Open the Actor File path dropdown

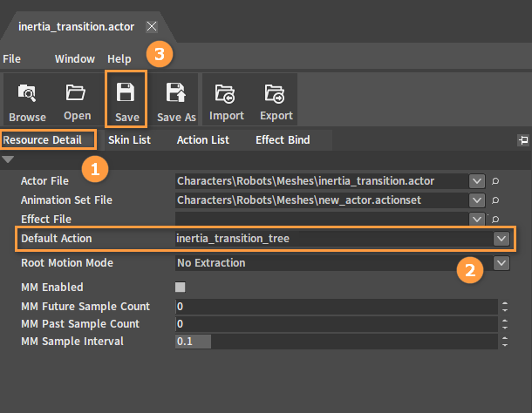pyautogui.click(x=477, y=181)
